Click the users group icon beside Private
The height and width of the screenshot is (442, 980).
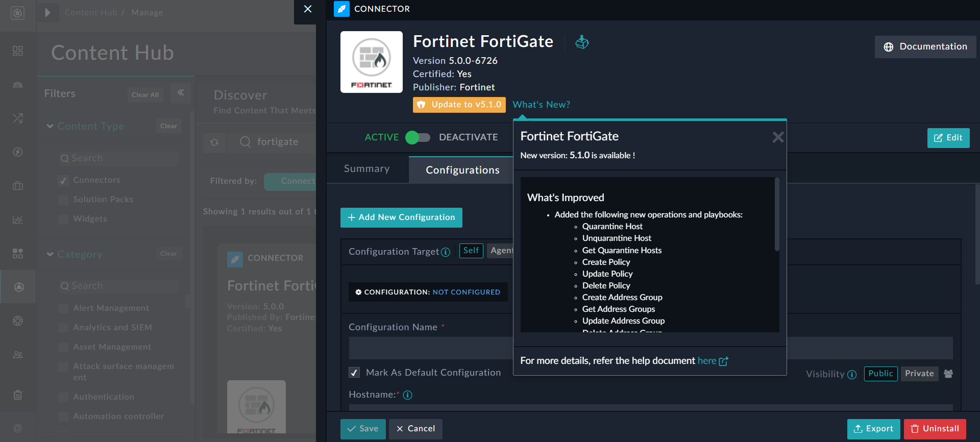[x=948, y=374]
